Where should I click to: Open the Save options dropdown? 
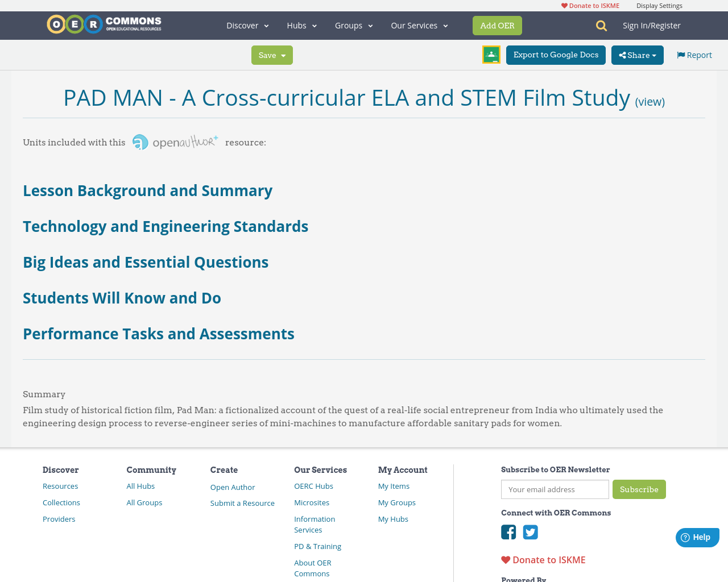click(x=272, y=55)
